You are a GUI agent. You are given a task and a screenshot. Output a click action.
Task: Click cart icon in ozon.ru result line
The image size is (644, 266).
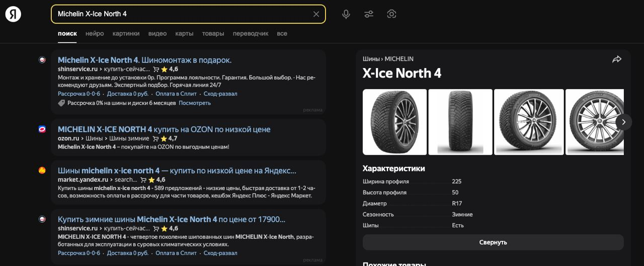tap(156, 139)
